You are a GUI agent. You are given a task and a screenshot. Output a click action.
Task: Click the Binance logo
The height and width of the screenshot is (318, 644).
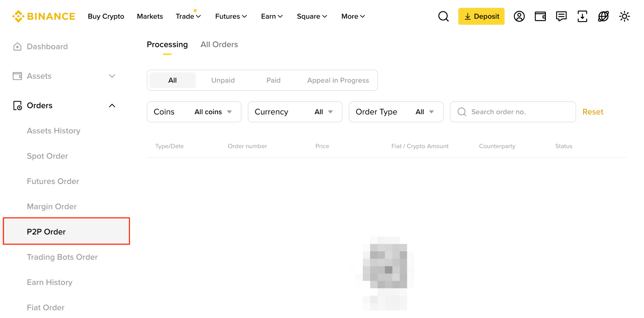[x=43, y=16]
